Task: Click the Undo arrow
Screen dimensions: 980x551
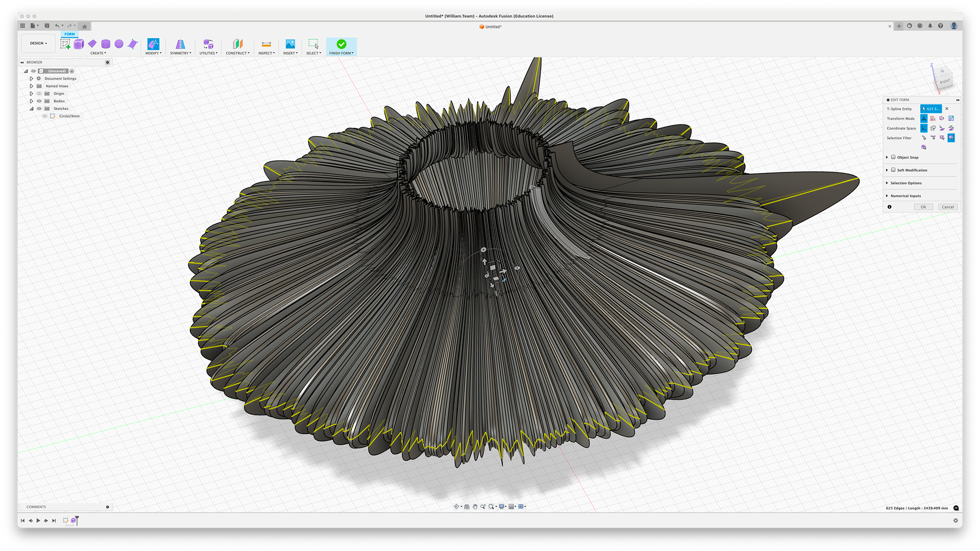Action: point(57,26)
